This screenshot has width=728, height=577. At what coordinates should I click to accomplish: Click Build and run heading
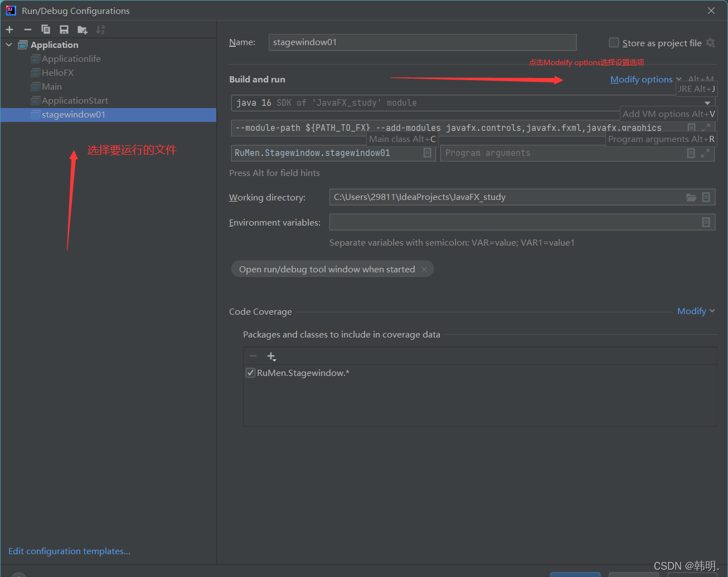(257, 80)
